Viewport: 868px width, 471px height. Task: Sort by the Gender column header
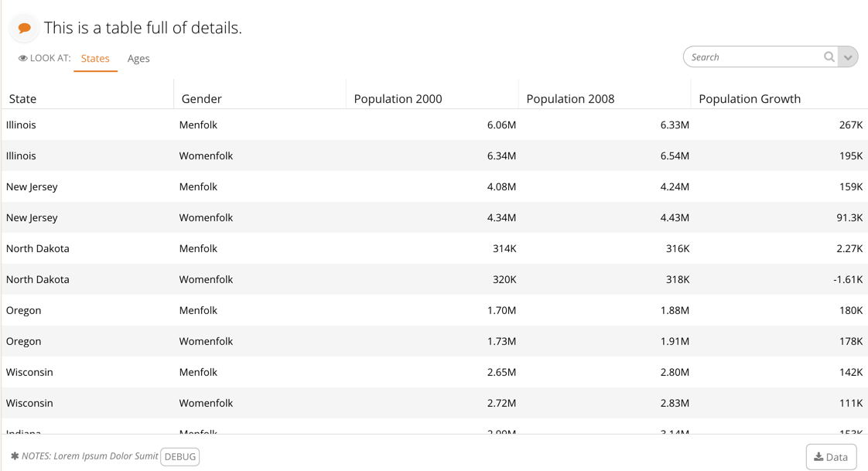coord(201,98)
